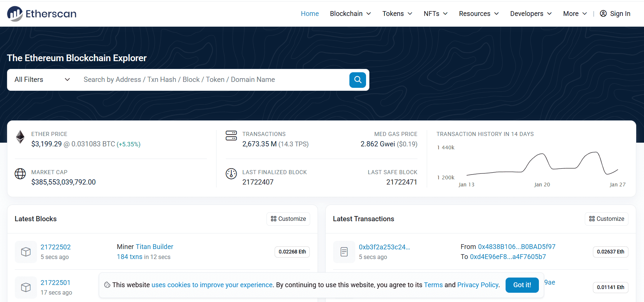Click the gauge icon beside Last Finalized Block

point(231,173)
